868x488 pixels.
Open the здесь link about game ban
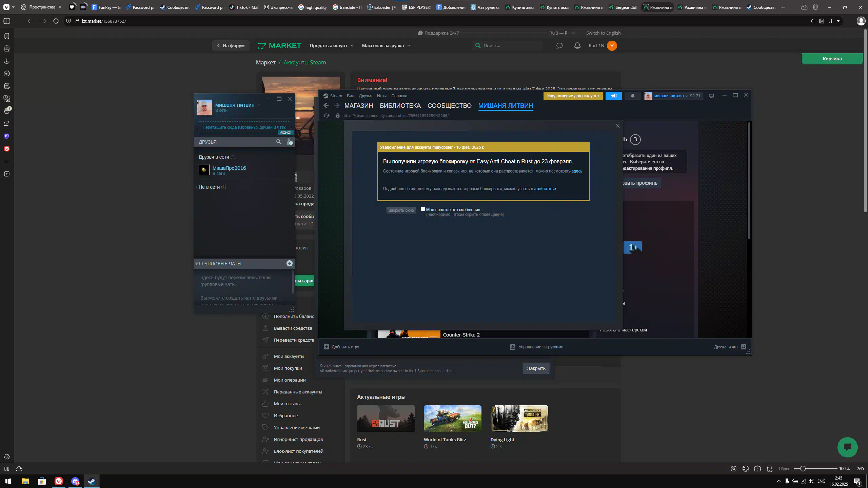pos(577,171)
